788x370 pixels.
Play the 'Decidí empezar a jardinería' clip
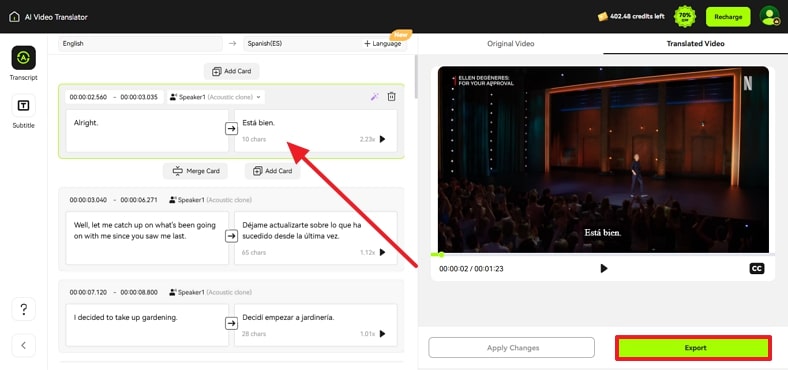click(382, 334)
